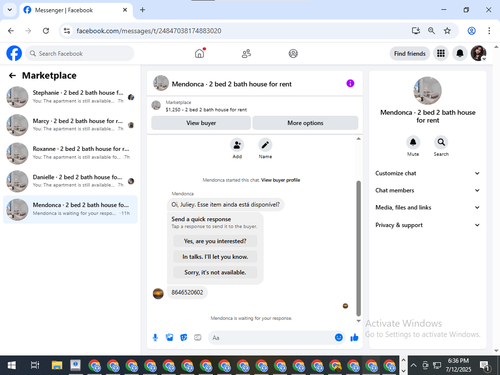Open the View buyer profile link
The width and height of the screenshot is (500, 375).
click(x=280, y=180)
